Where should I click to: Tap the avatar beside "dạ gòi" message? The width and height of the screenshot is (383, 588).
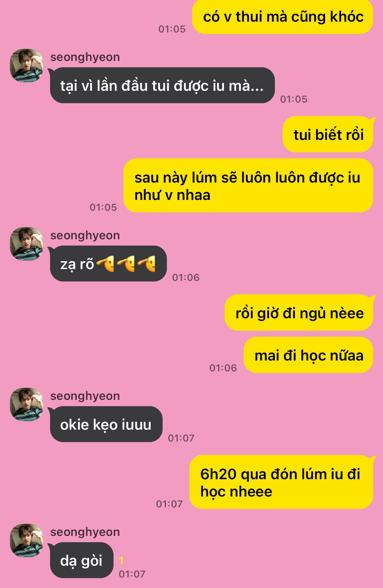pos(27,540)
